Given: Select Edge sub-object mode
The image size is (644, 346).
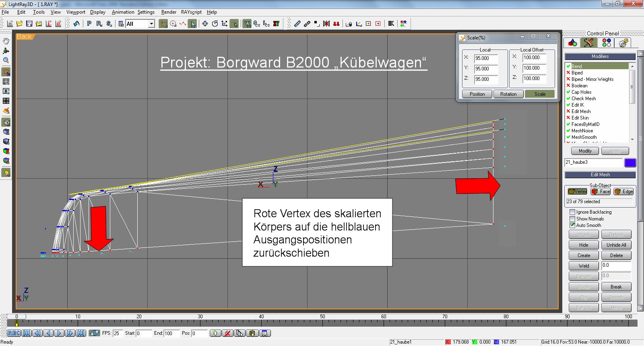Looking at the screenshot, I should pyautogui.click(x=623, y=192).
